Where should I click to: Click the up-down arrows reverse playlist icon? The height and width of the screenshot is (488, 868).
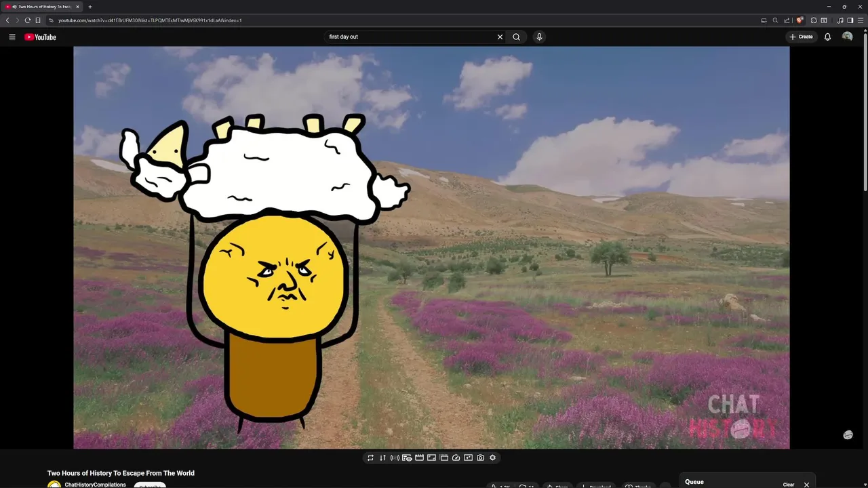382,457
